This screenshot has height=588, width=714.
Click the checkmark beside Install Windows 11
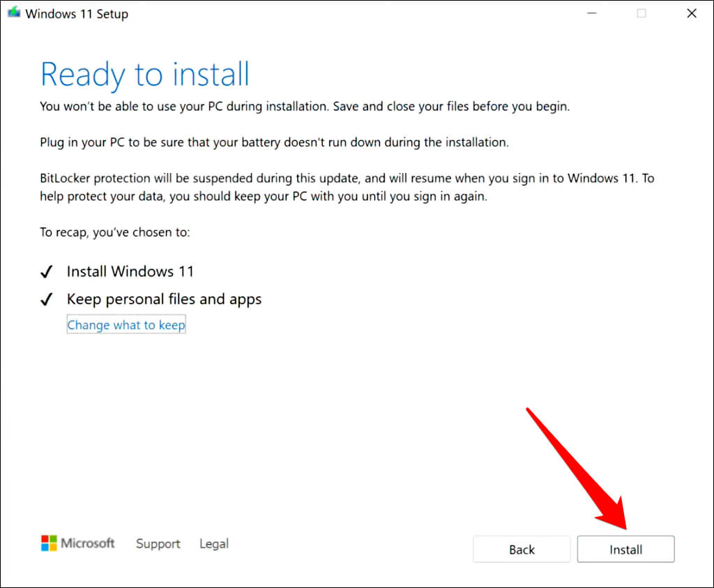[47, 272]
